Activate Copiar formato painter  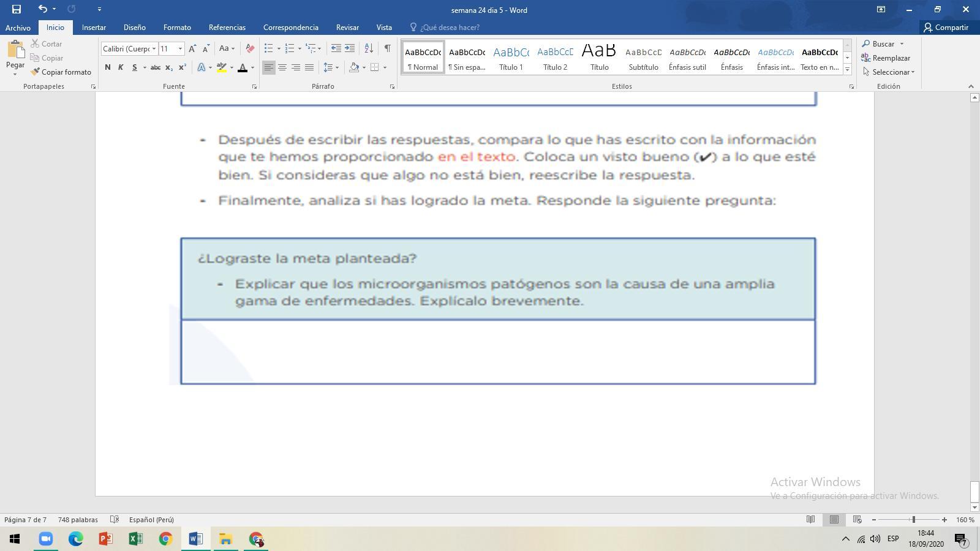pos(61,72)
